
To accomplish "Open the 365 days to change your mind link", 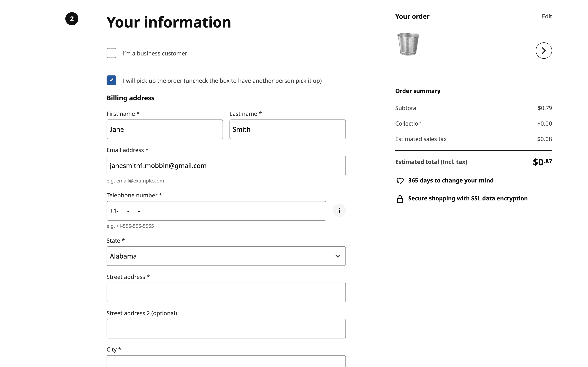I will coord(451,180).
